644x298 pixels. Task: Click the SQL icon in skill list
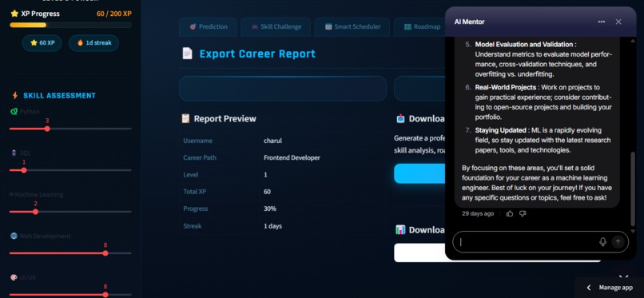pos(14,153)
